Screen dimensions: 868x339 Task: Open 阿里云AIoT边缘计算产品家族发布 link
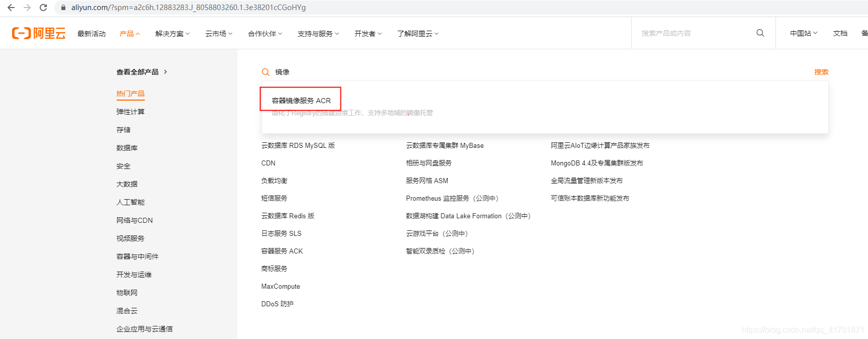(x=600, y=145)
